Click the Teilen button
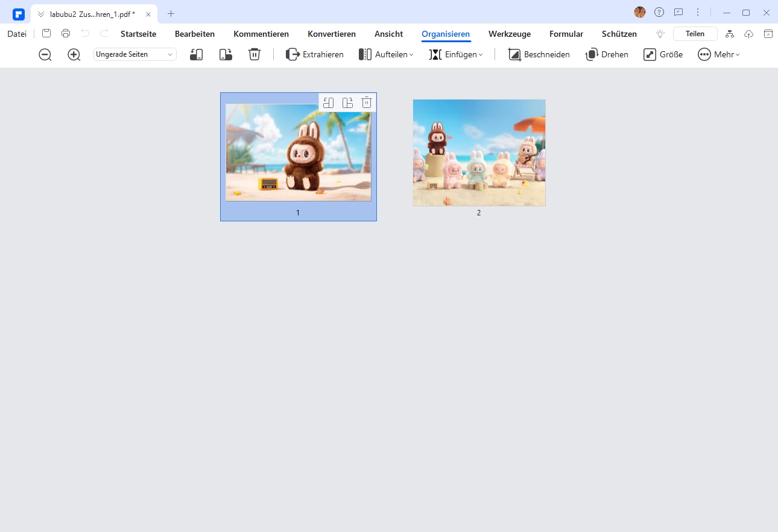The image size is (778, 532). 695,34
